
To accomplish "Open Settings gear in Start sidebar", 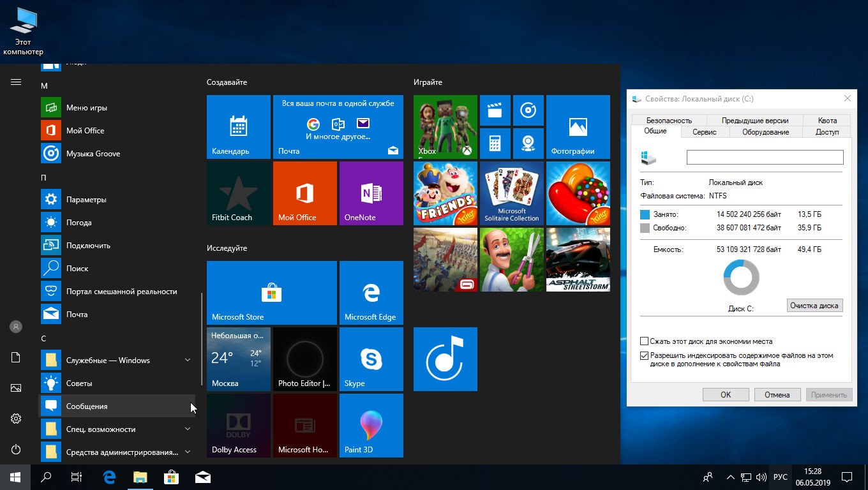I will [x=16, y=419].
